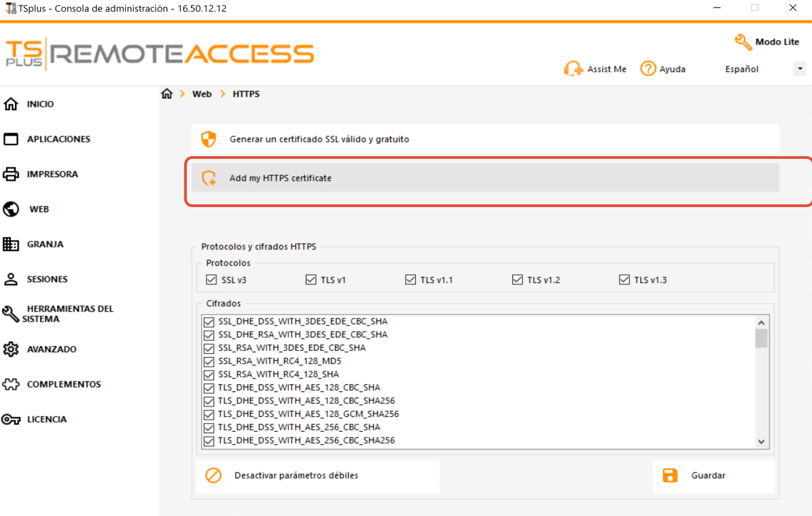Select the WEB sidebar item
The width and height of the screenshot is (812, 516).
[39, 209]
